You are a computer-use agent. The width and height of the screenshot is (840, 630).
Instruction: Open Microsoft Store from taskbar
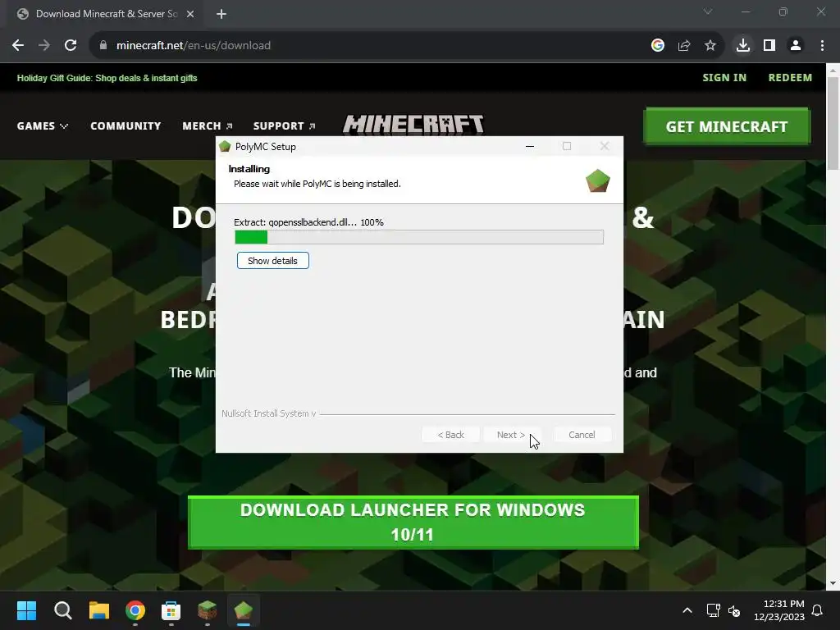tap(171, 610)
